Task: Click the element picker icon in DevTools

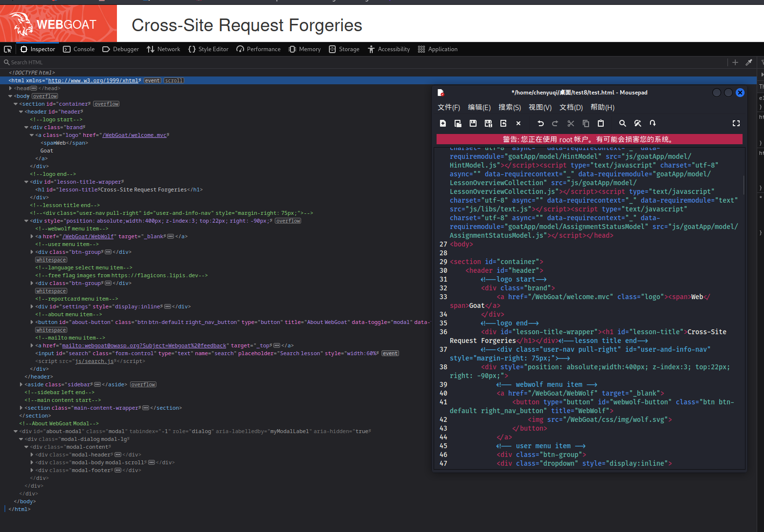Action: tap(8, 49)
